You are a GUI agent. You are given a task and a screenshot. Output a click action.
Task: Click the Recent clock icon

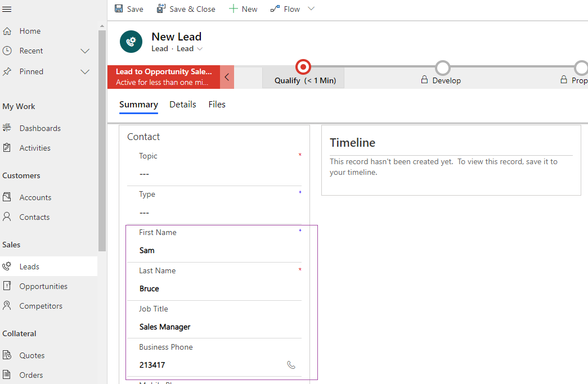coord(7,51)
